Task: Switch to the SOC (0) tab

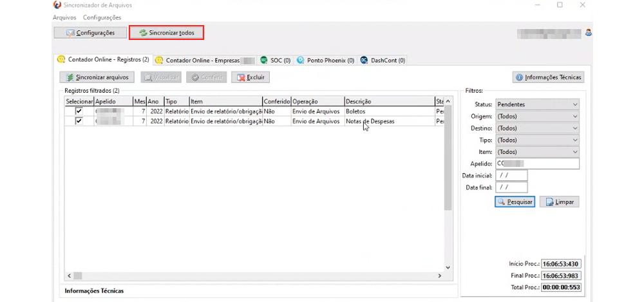Action: pyautogui.click(x=275, y=61)
